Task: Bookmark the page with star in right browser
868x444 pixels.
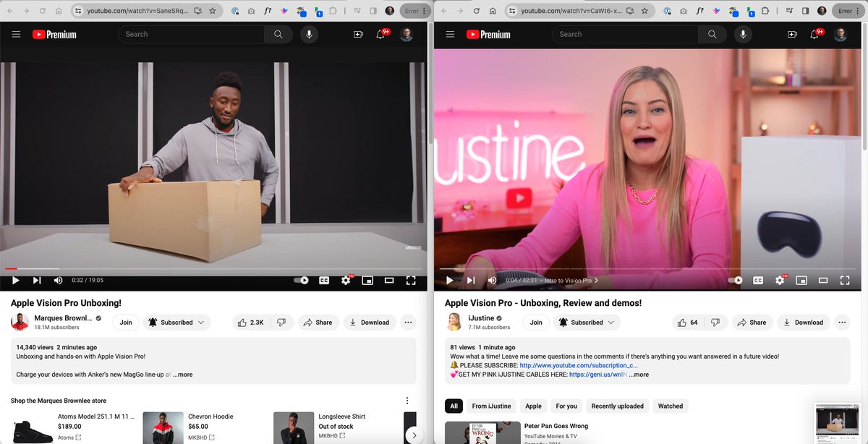Action: click(645, 11)
